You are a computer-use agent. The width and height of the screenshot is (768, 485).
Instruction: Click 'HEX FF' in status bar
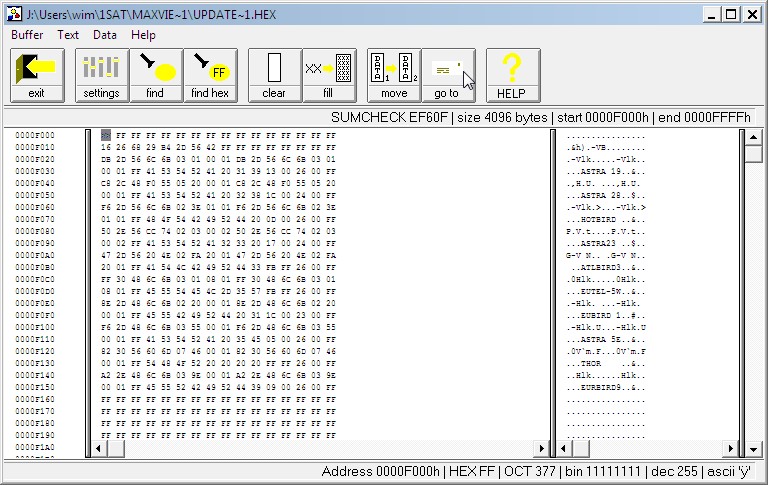[x=472, y=471]
